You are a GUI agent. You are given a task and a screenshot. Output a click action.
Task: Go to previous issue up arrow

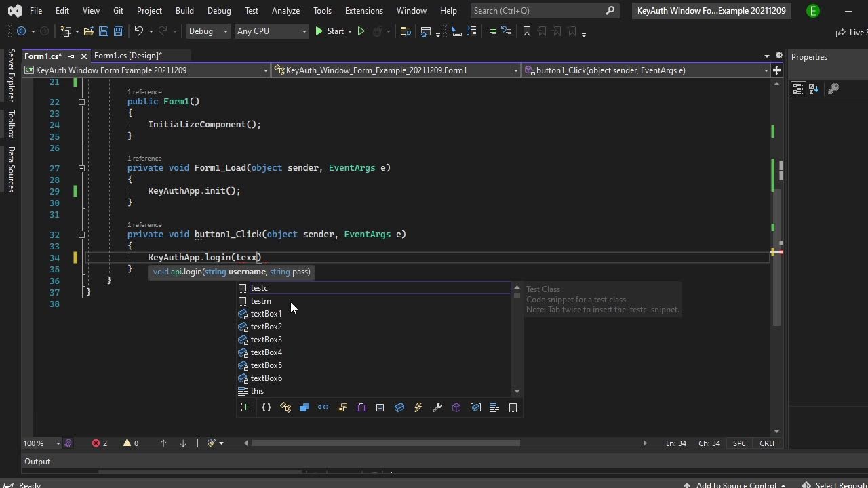pos(163,443)
